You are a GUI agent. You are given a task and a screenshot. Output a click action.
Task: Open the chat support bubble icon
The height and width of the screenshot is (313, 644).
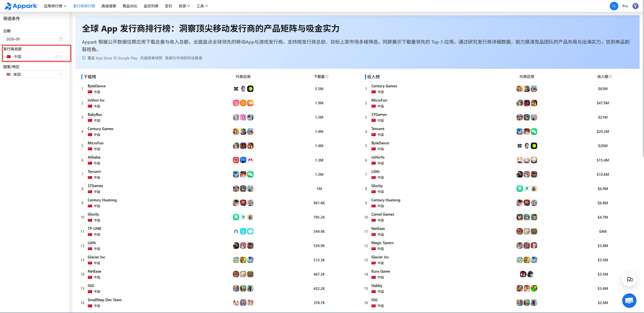[x=629, y=300]
